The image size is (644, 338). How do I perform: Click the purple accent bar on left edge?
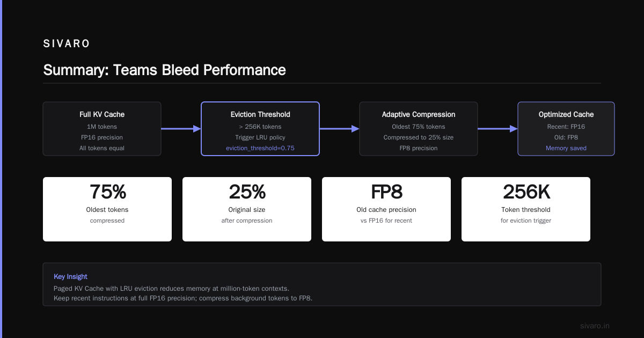(x=1, y=169)
